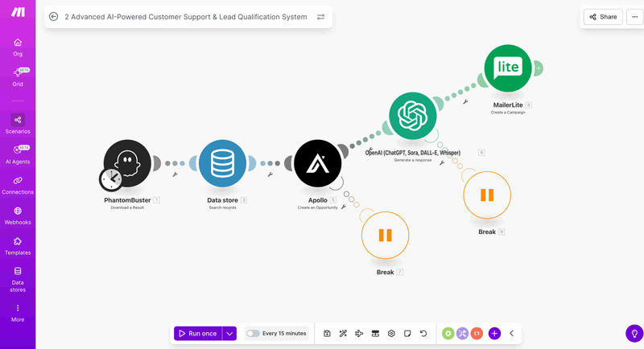Screen dimensions: 644x349
Task: Click the auto-align magic wand icon
Action: pyautogui.click(x=343, y=334)
